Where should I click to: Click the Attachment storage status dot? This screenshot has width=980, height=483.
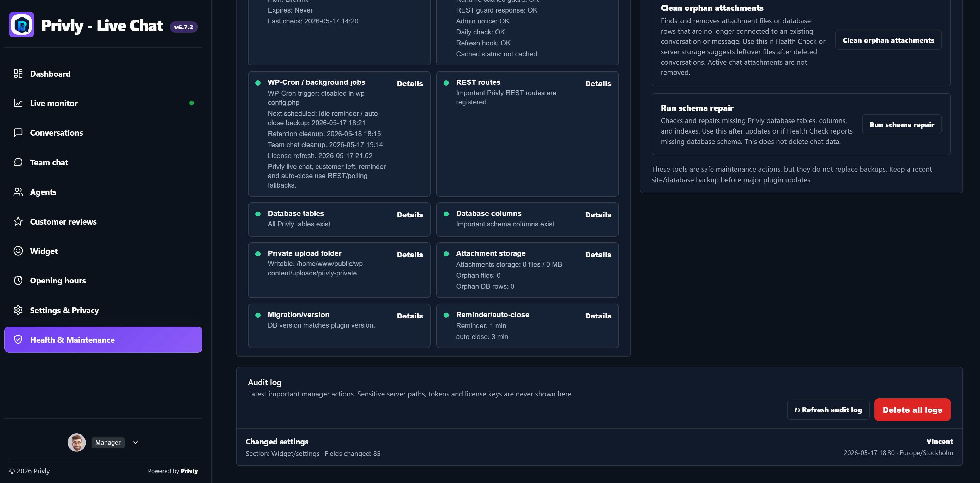pyautogui.click(x=446, y=254)
